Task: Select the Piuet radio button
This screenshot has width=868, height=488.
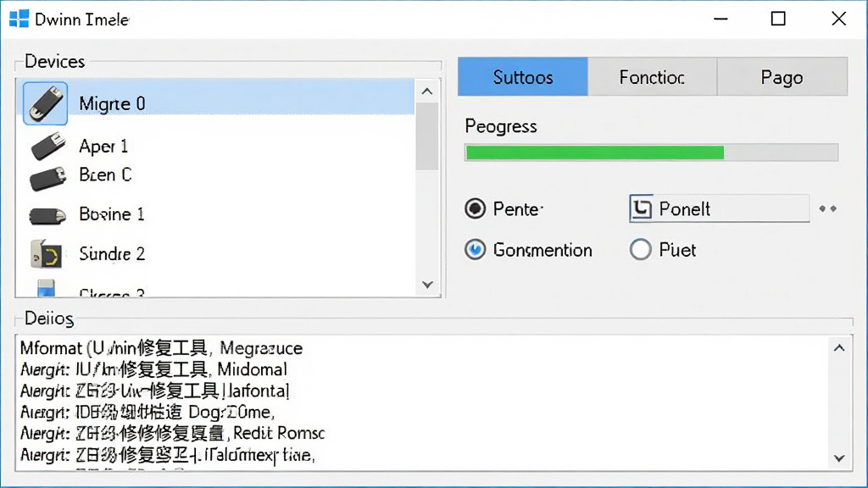Action: tap(640, 250)
